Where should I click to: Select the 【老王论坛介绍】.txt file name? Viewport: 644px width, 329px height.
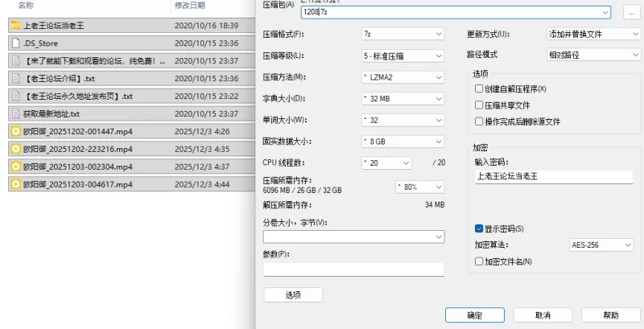point(59,78)
